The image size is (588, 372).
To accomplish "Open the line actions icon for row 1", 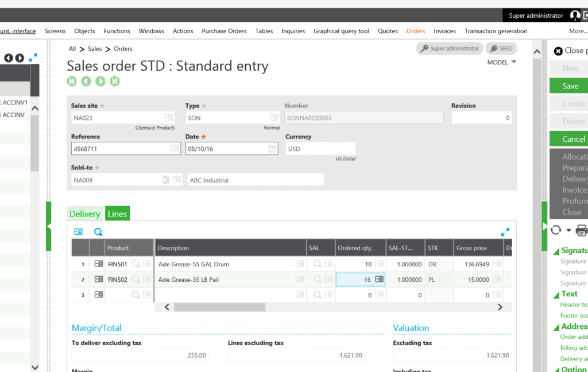I will pyautogui.click(x=99, y=264).
